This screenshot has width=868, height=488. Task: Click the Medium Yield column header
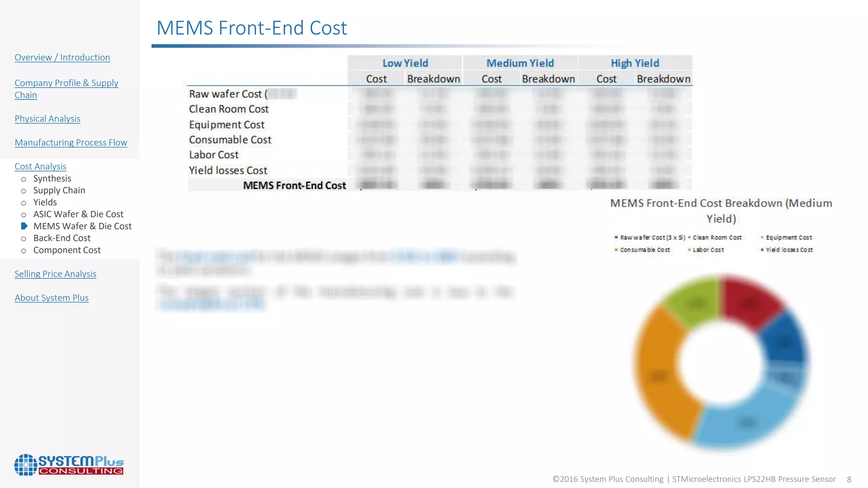520,63
